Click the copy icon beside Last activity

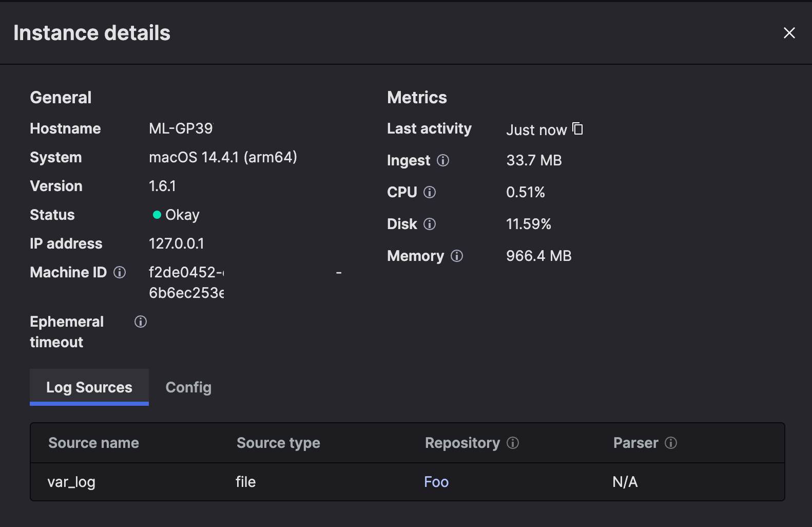(x=577, y=128)
